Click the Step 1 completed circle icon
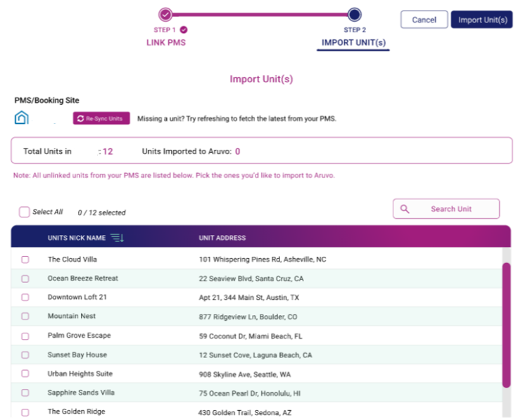The image size is (523, 420). click(x=165, y=15)
